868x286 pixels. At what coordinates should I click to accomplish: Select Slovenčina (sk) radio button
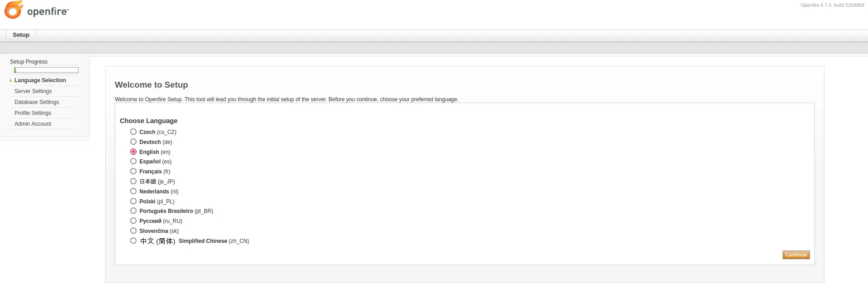click(133, 231)
